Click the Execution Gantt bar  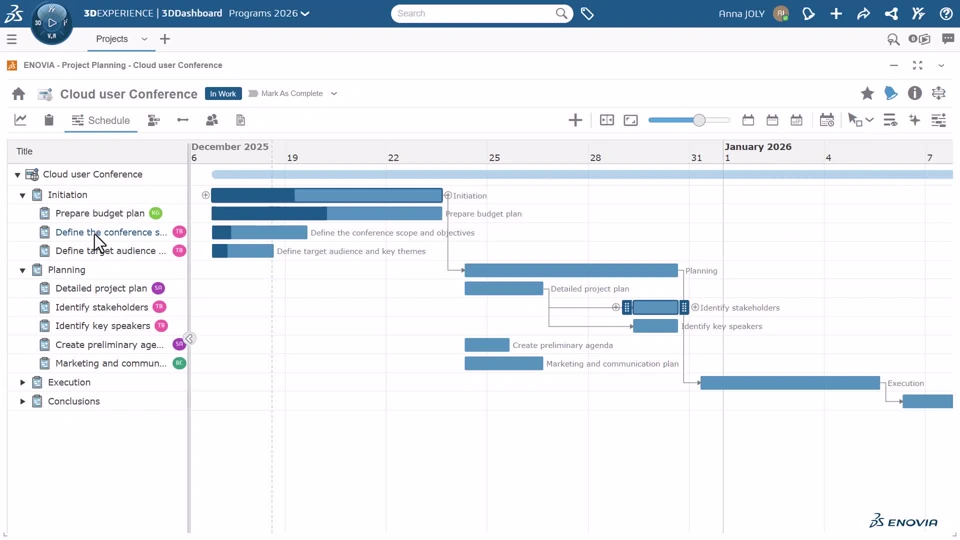790,383
